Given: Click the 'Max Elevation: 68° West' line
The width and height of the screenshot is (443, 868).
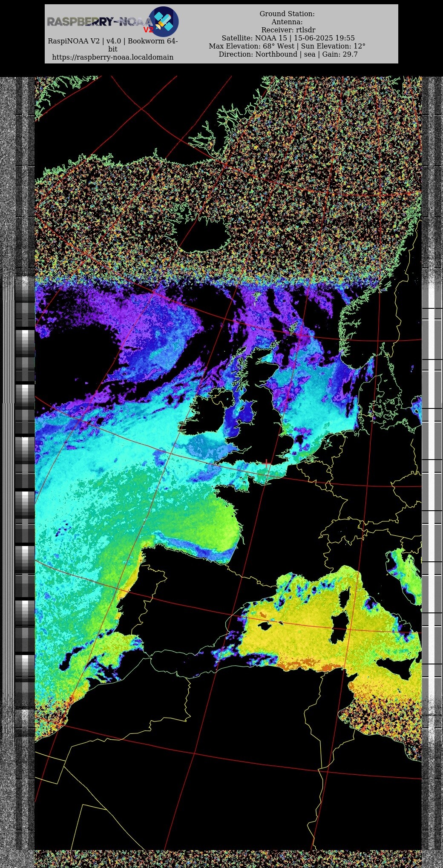Looking at the screenshot, I should pos(251,46).
